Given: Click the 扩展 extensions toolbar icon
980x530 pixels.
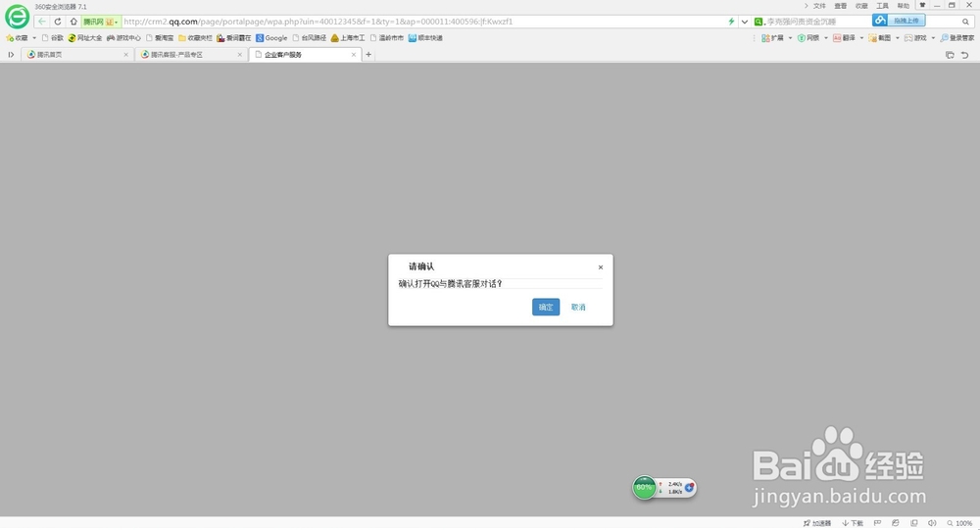Looking at the screenshot, I should click(772, 38).
